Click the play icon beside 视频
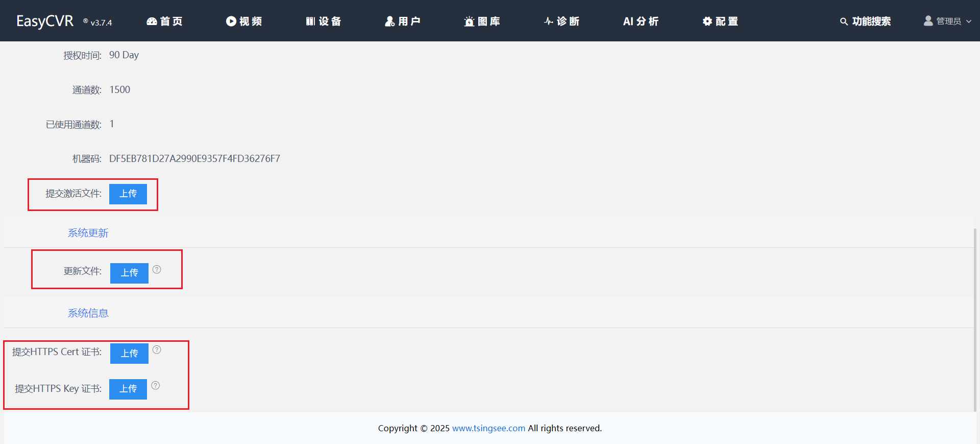Screen dimensions: 980x444 [231, 21]
